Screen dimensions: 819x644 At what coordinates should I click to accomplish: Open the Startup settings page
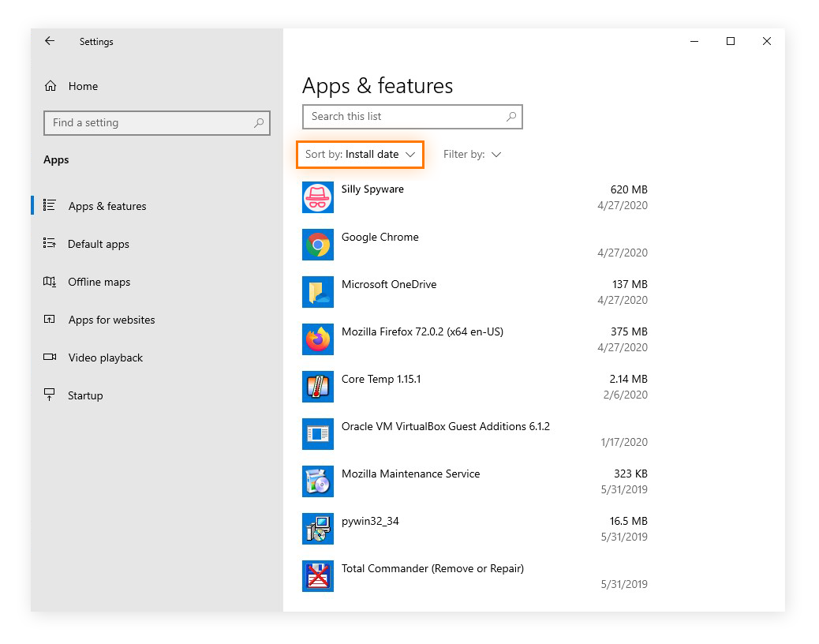pyautogui.click(x=85, y=396)
